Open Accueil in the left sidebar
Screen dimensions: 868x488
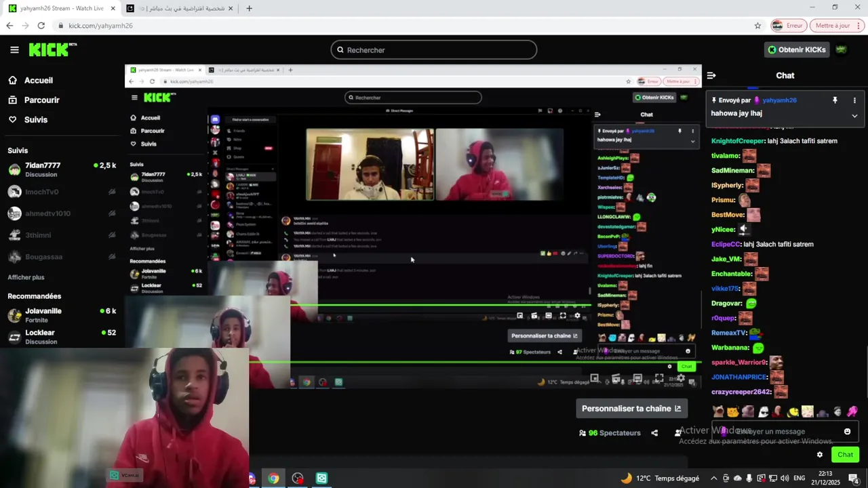31,80
